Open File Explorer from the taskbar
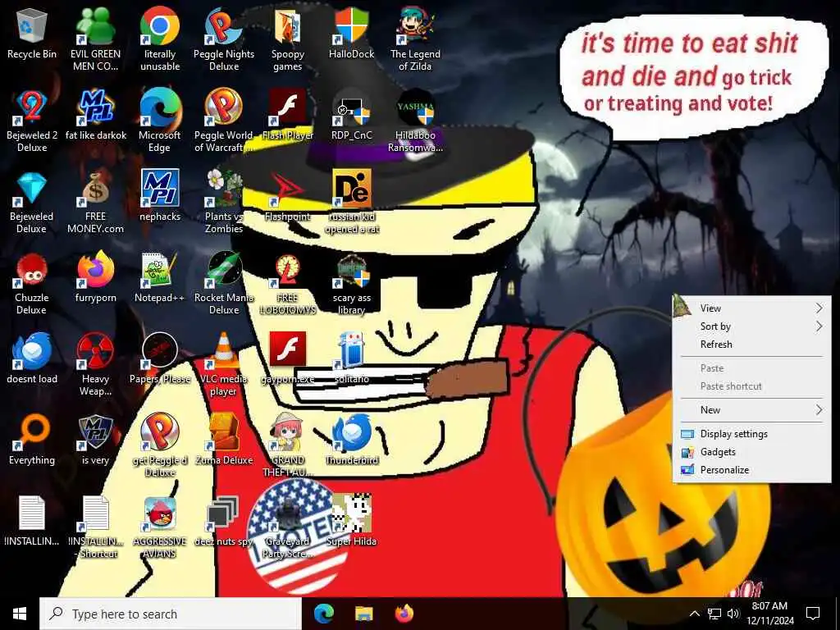This screenshot has width=840, height=630. tap(363, 614)
